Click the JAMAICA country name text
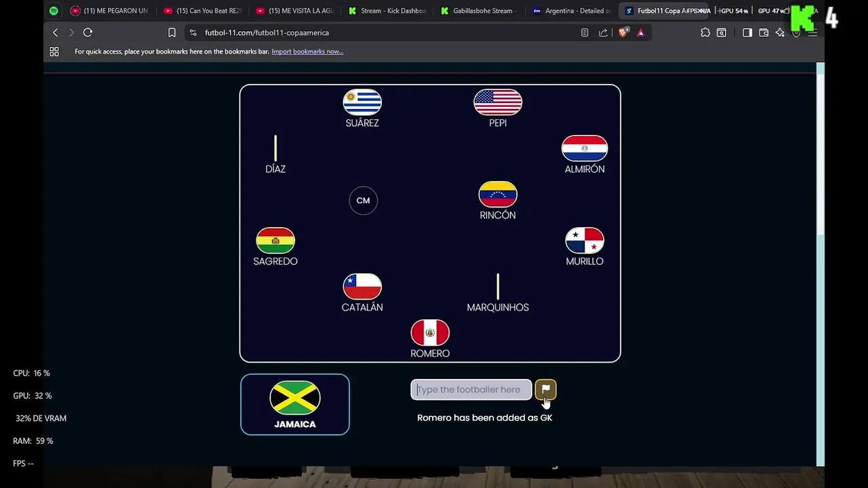Screen dimensions: 868x488 (x=295, y=424)
